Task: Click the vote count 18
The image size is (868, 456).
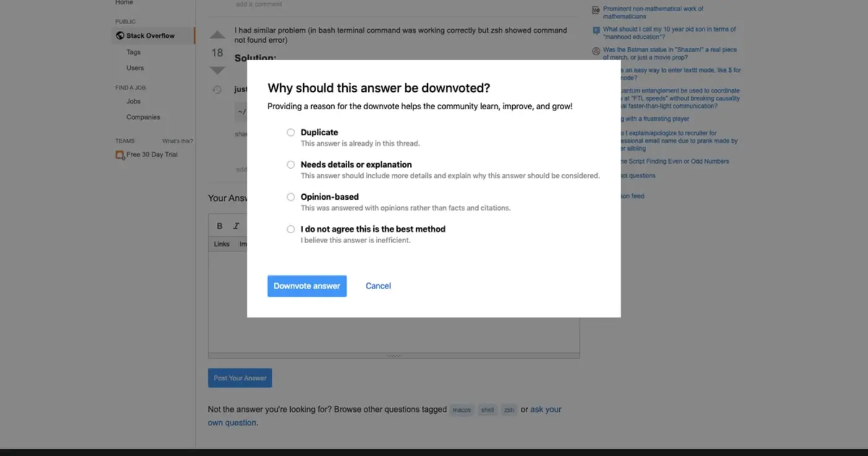Action: coord(217,53)
